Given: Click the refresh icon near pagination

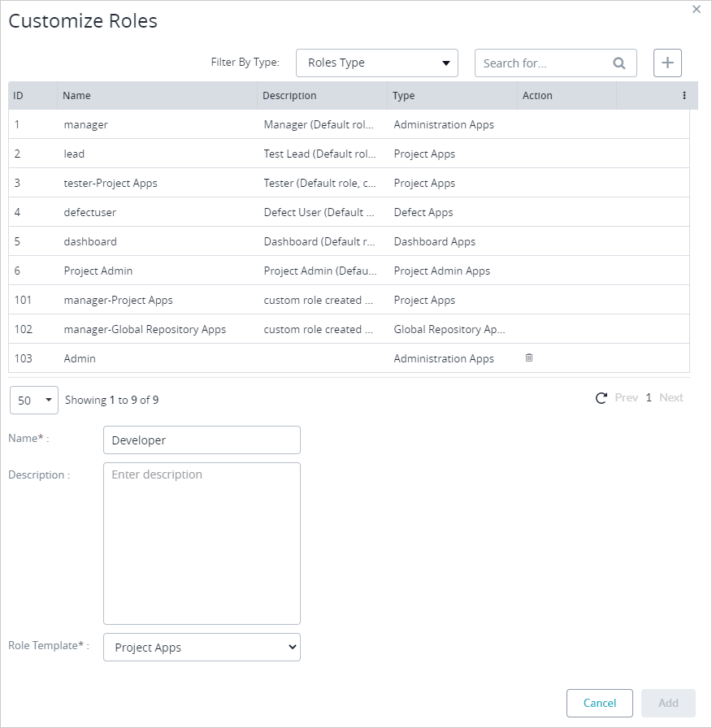Looking at the screenshot, I should (601, 398).
